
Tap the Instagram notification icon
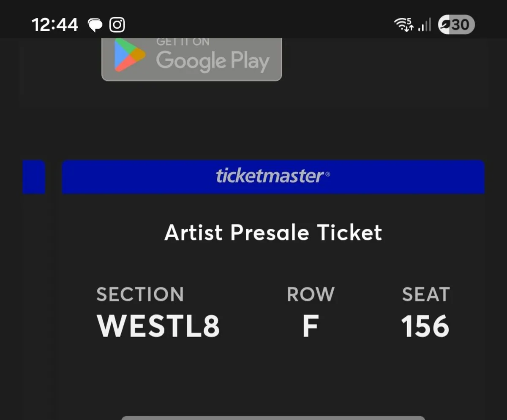click(117, 25)
